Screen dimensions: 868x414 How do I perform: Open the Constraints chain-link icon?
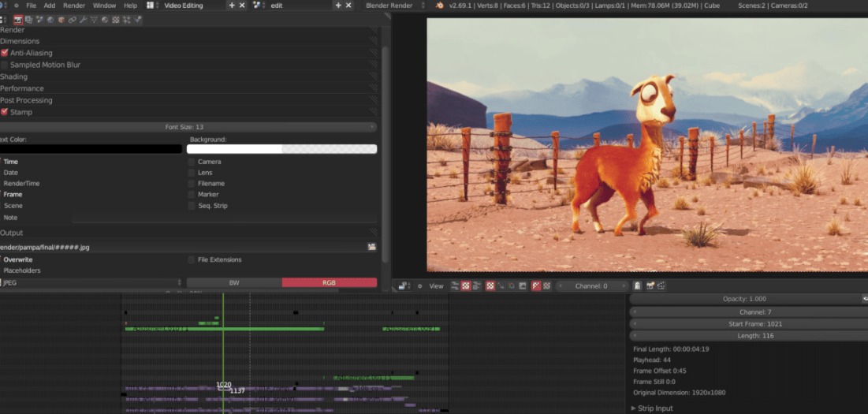[72, 20]
